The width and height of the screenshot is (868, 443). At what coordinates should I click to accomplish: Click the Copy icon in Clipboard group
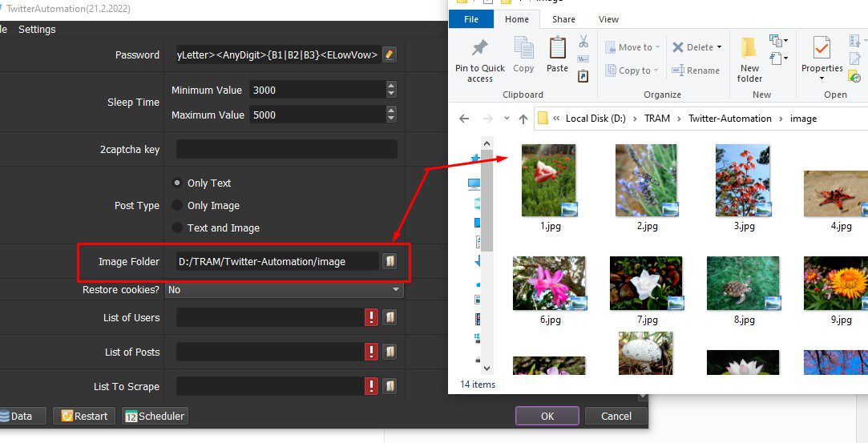click(523, 47)
